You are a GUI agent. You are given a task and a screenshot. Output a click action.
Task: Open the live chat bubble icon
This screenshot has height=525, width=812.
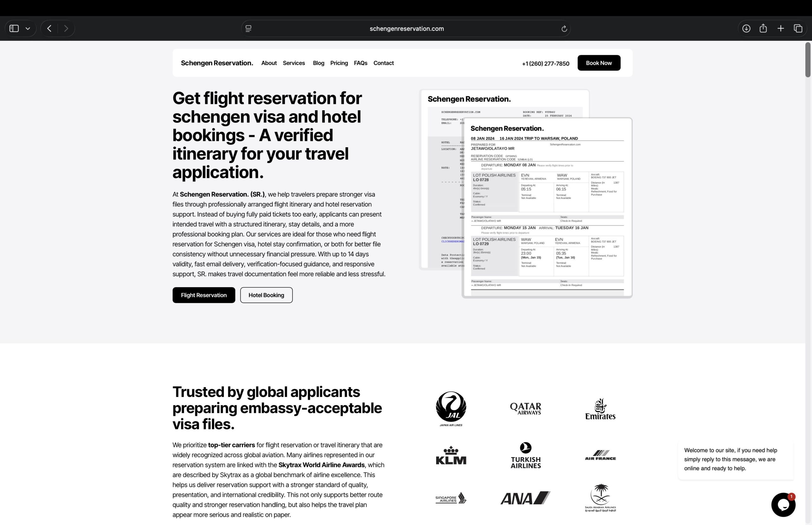coord(783,505)
